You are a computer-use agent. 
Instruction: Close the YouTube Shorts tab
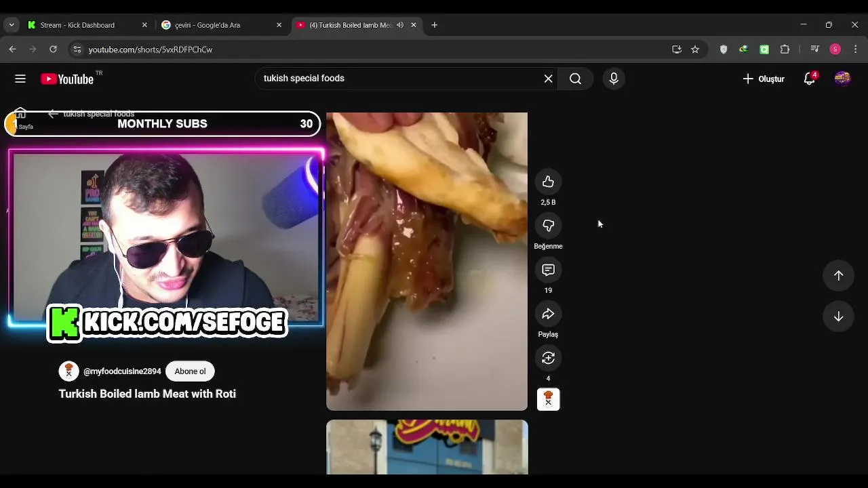(414, 25)
